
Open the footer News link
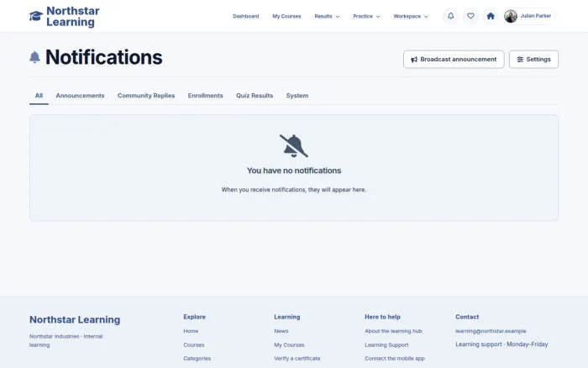pyautogui.click(x=281, y=331)
